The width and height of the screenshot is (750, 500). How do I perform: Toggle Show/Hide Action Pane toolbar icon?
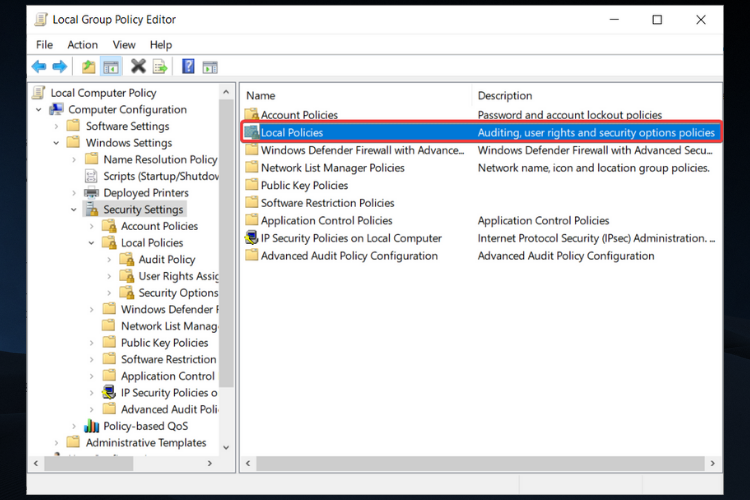coord(210,67)
